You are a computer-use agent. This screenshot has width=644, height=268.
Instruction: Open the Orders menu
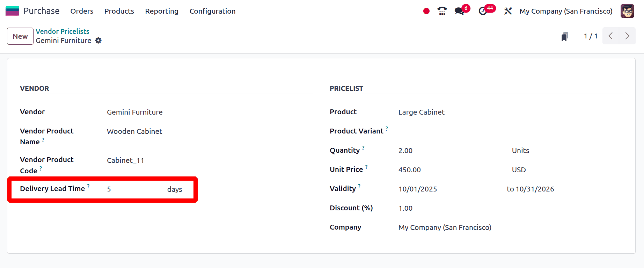coord(82,11)
